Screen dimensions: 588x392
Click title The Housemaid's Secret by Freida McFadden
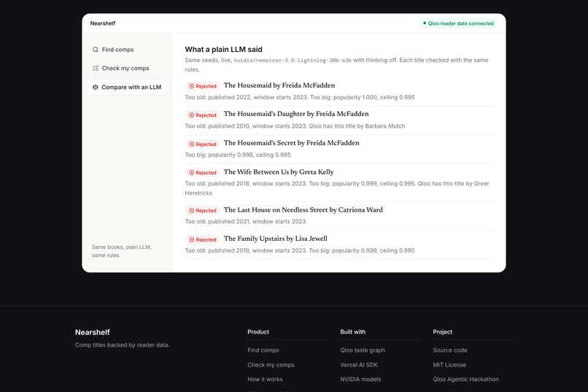pos(291,143)
